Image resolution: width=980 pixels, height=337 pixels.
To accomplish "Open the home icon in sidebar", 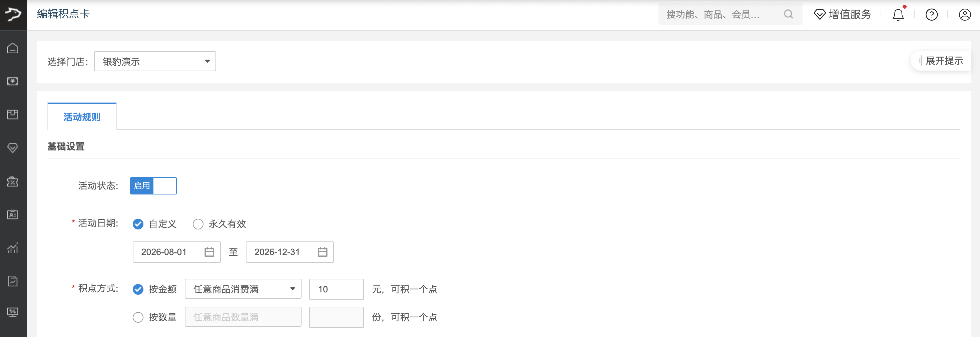I will 13,48.
